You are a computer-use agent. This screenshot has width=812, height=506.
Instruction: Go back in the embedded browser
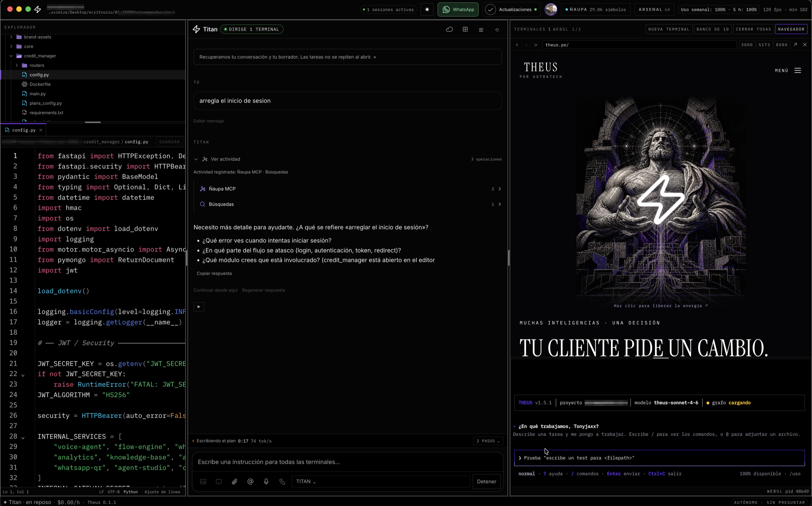(x=517, y=45)
